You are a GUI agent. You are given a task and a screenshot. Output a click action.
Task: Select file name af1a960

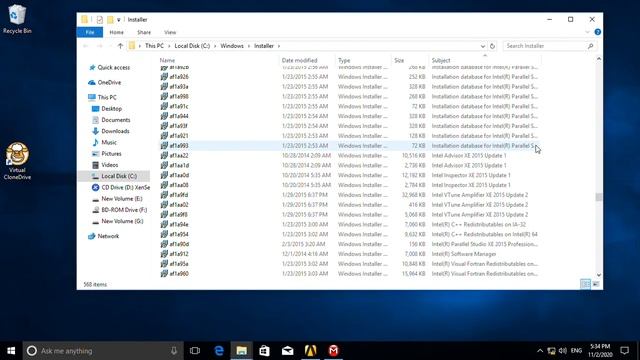tap(179, 274)
